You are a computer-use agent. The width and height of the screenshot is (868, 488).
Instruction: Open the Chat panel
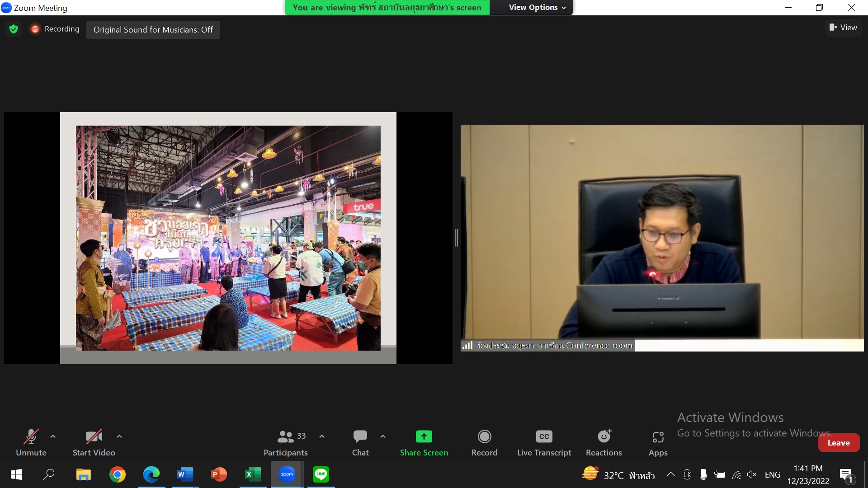[x=360, y=443]
